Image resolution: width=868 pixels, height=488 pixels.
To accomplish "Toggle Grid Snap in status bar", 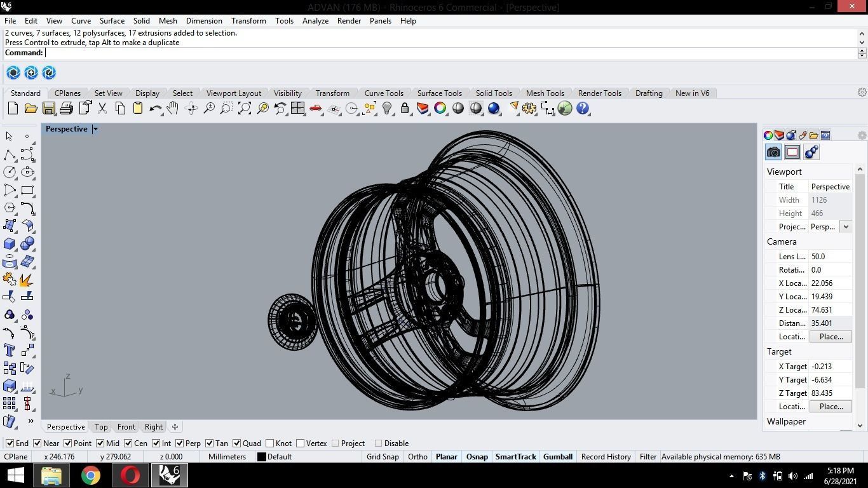I will pyautogui.click(x=383, y=457).
